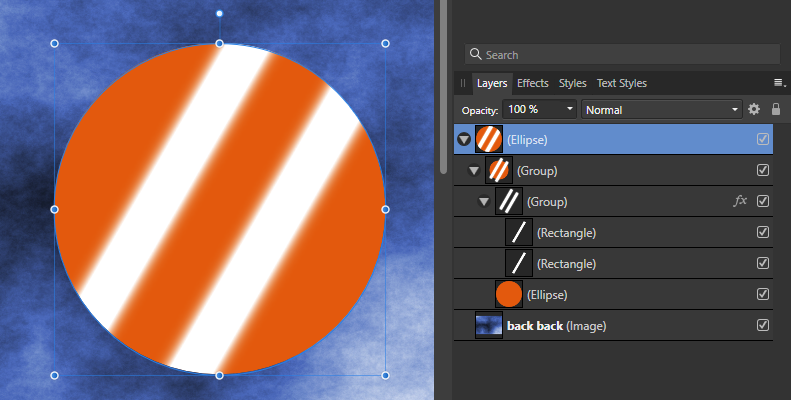Select the top (Ellipse) layer label

[x=527, y=140]
